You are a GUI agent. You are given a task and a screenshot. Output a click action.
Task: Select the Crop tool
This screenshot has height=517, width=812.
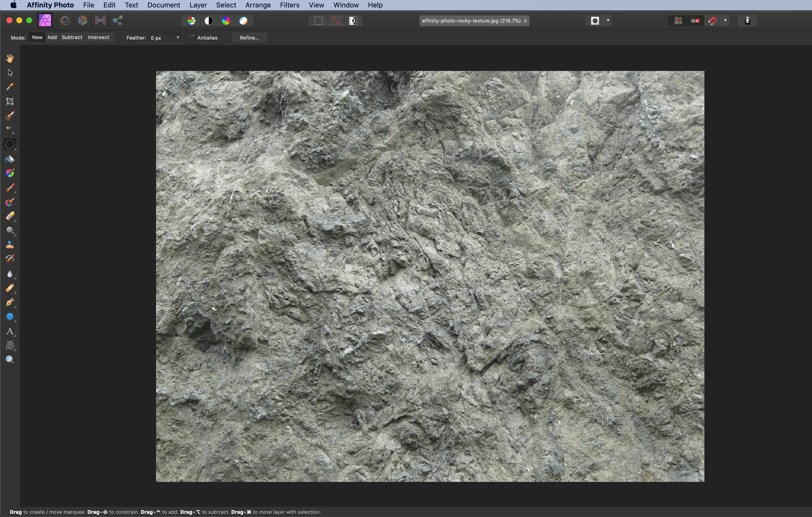click(x=10, y=101)
